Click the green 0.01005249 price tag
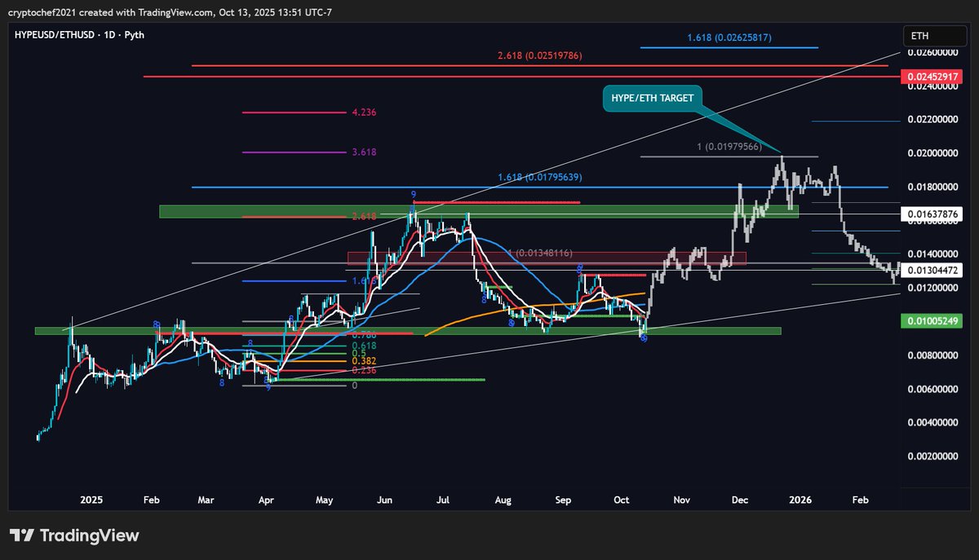 [x=933, y=321]
